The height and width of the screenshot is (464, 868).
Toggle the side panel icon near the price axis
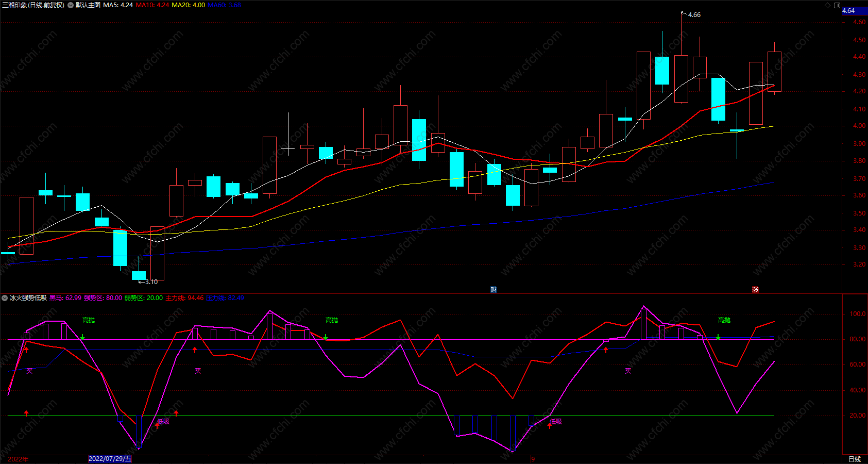pos(837,5)
